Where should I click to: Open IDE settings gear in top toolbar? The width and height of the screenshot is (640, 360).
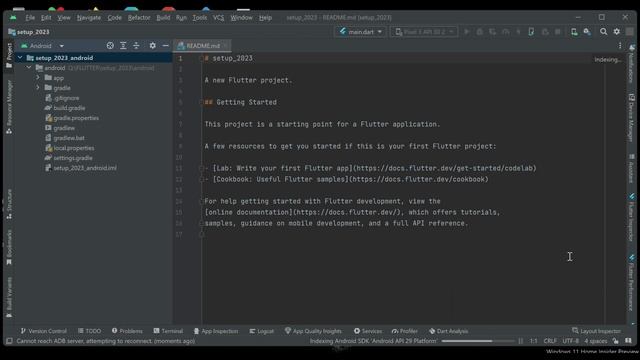point(616,32)
